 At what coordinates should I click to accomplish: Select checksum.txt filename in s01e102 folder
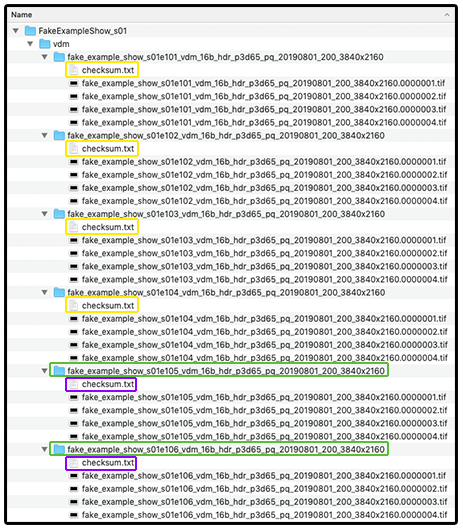(x=108, y=148)
